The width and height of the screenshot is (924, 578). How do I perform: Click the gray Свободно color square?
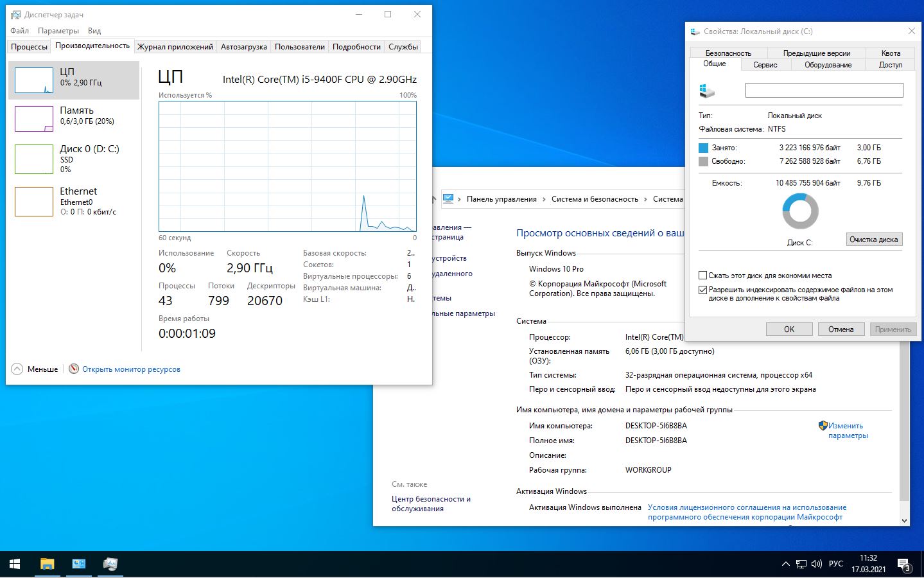(x=703, y=161)
